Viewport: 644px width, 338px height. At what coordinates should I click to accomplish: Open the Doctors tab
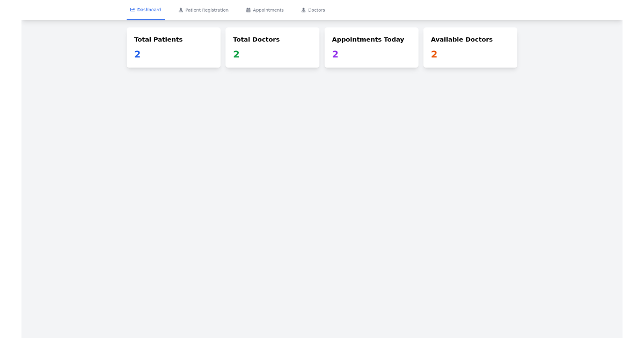click(313, 10)
